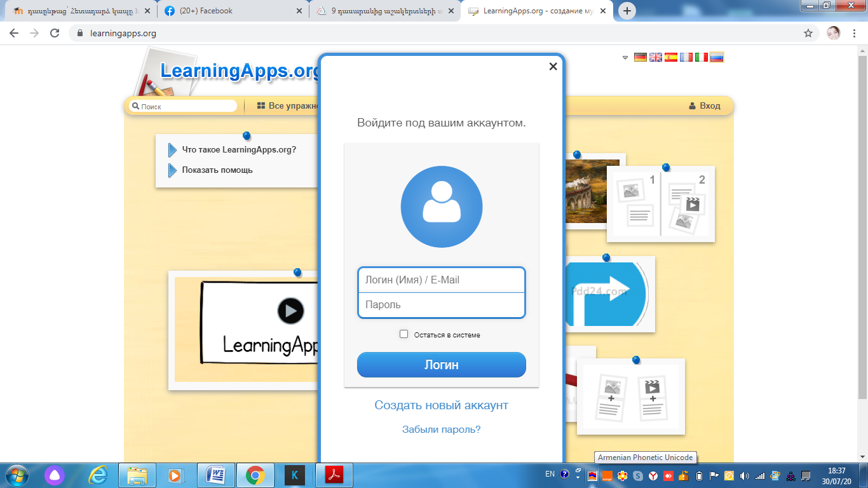Click the Пароль password field
The width and height of the screenshot is (868, 488).
(x=442, y=305)
